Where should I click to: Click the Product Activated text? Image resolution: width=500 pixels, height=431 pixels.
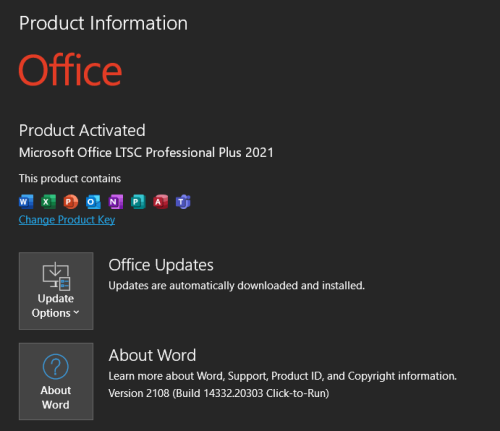[x=82, y=130]
